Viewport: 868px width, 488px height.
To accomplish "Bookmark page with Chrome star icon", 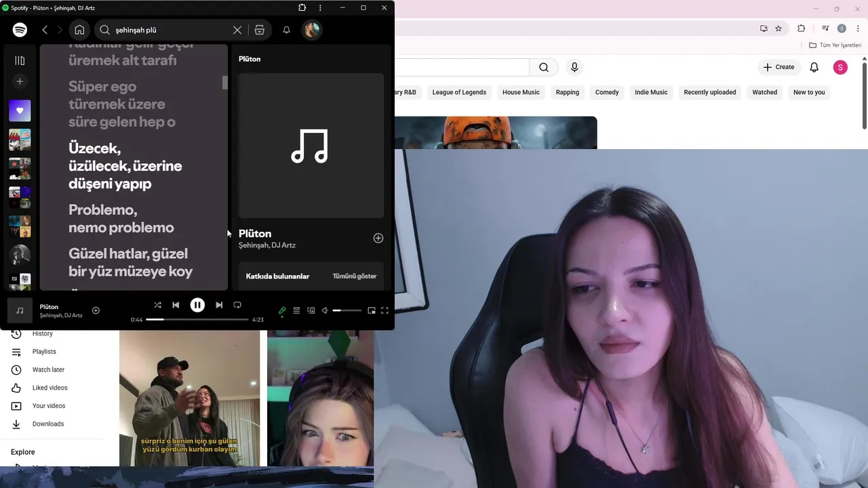I will tap(778, 28).
